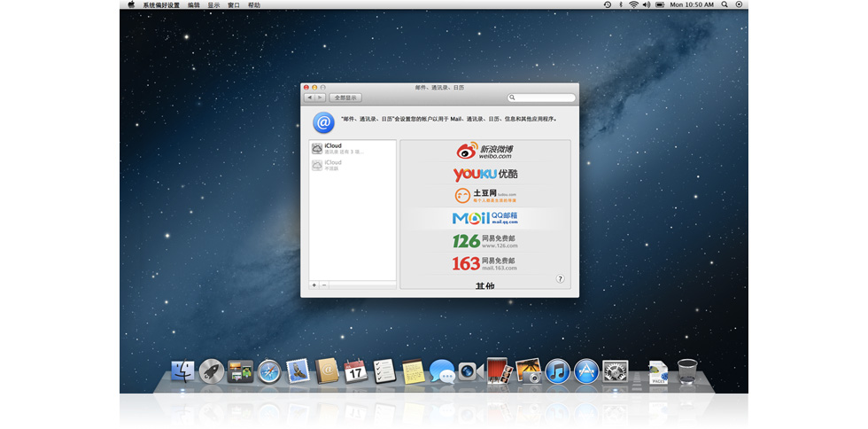868x429 pixels.
Task: Click the plus button to add account
Action: pos(314,285)
